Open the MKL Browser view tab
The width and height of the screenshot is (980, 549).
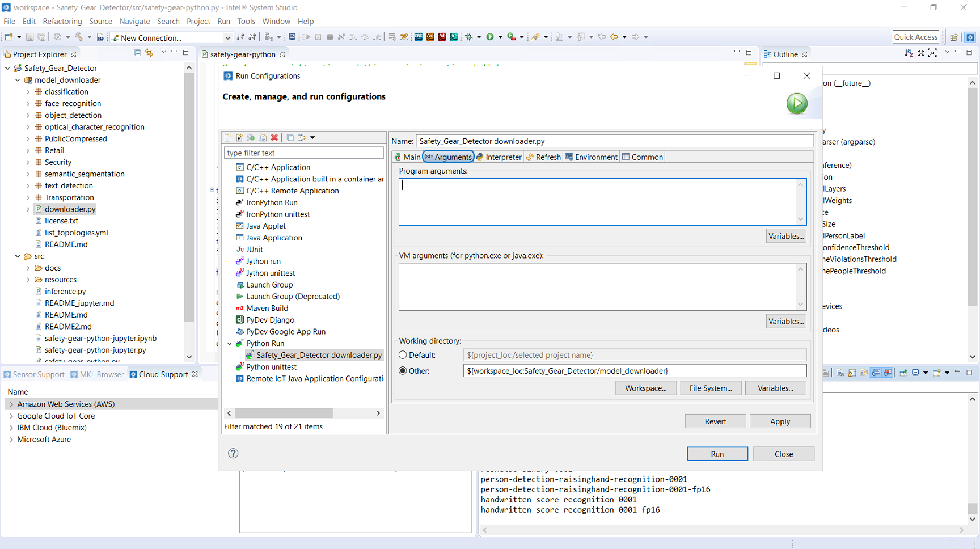97,374
